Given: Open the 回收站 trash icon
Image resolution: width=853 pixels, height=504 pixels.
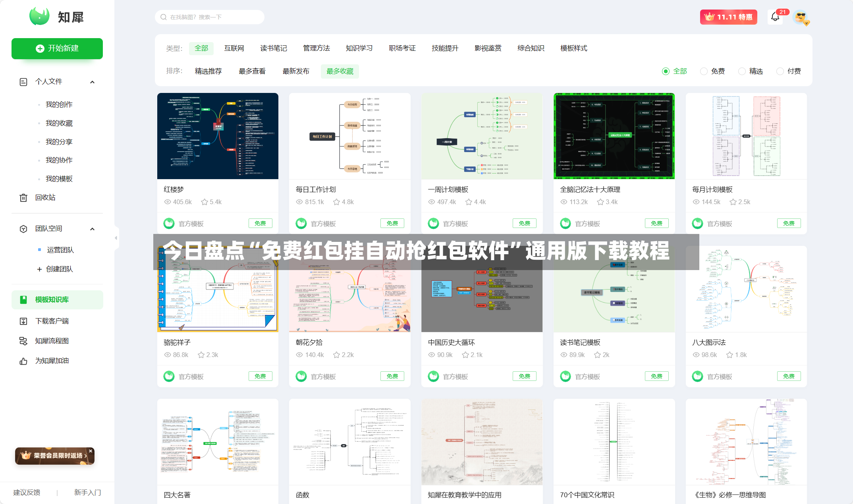Looking at the screenshot, I should (x=23, y=198).
